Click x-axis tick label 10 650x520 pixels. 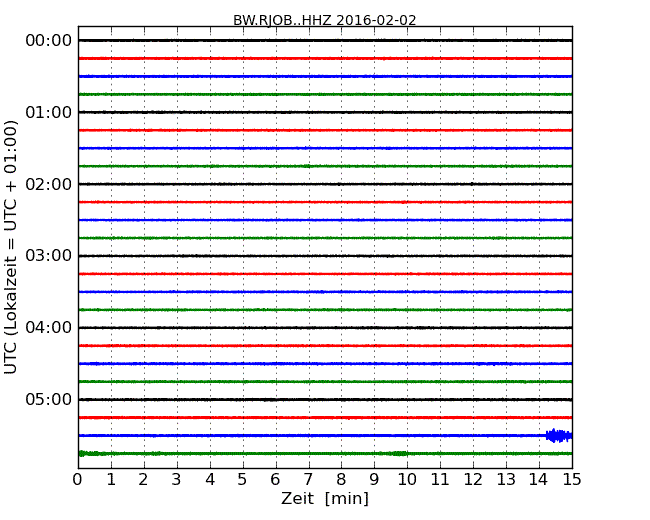pos(407,480)
